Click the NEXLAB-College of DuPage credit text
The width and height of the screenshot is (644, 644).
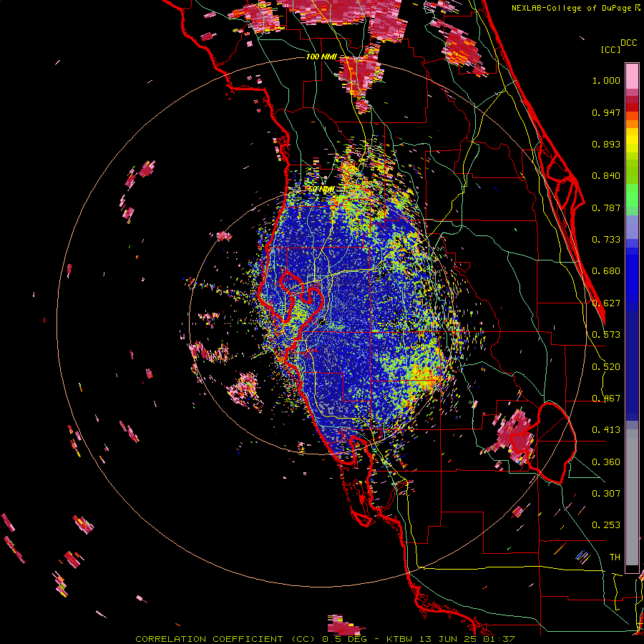pos(572,8)
